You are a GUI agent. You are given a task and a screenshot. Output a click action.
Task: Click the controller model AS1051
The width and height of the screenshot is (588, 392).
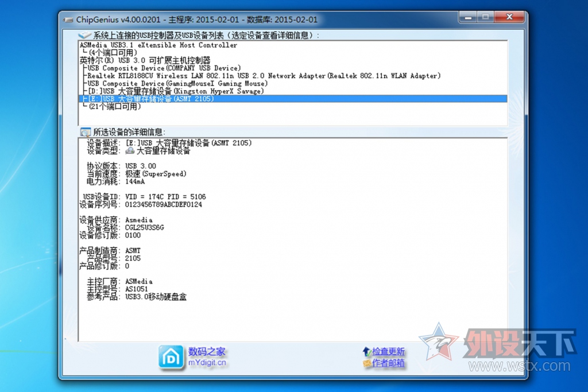(137, 289)
